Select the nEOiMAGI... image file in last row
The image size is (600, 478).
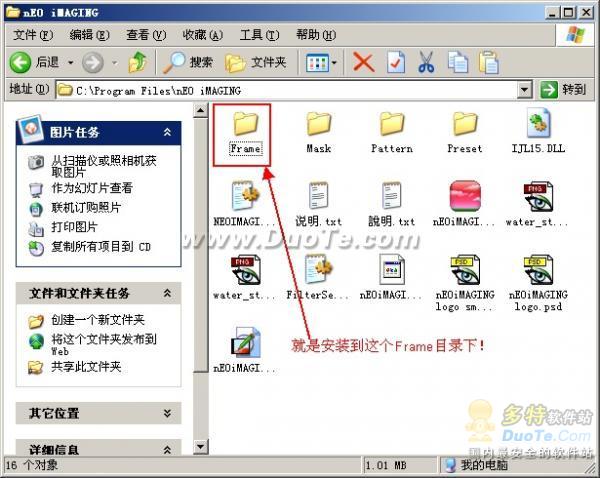(x=245, y=343)
